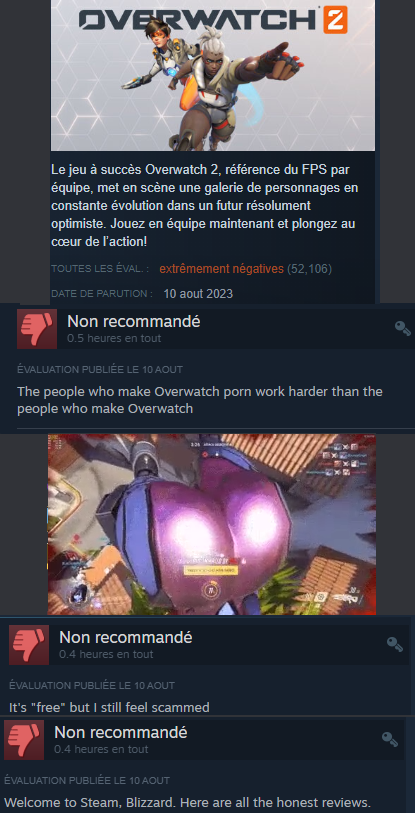Click last "Non recommandé" review heading
This screenshot has height=813, width=415.
pos(120,733)
